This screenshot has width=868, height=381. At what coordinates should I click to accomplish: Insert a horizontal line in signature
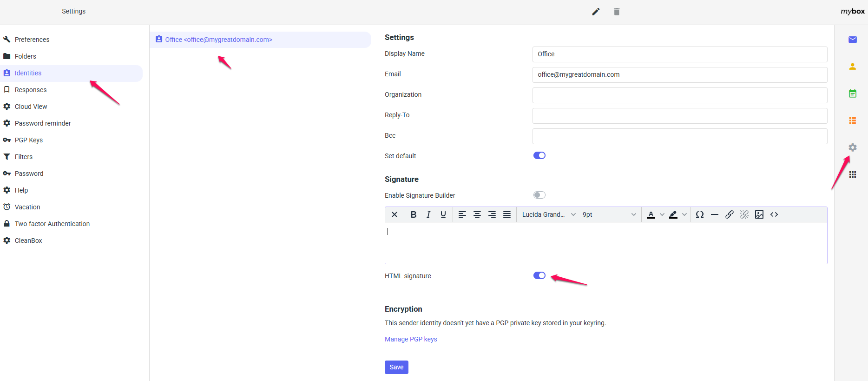pyautogui.click(x=715, y=214)
